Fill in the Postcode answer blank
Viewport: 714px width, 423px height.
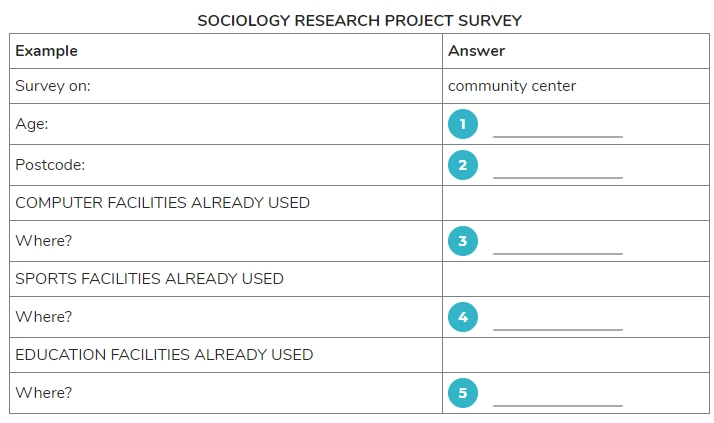(x=558, y=171)
